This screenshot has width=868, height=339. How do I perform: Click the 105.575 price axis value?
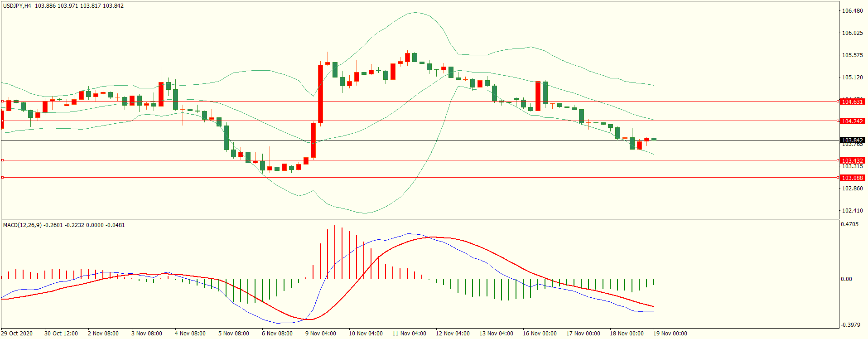pyautogui.click(x=852, y=55)
